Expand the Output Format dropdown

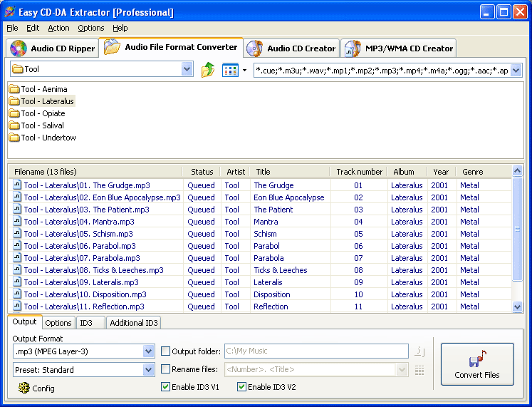(148, 351)
